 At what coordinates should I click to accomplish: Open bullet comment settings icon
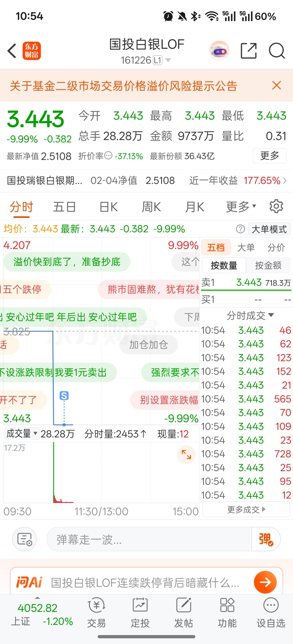tap(25, 540)
